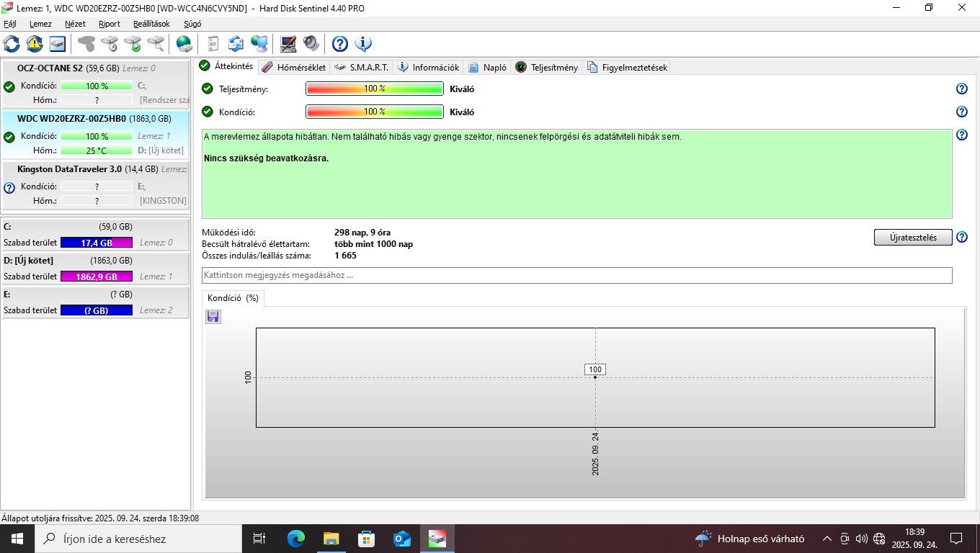Click the report document toolbar icon
Viewport: 980px width, 553px height.
[213, 44]
